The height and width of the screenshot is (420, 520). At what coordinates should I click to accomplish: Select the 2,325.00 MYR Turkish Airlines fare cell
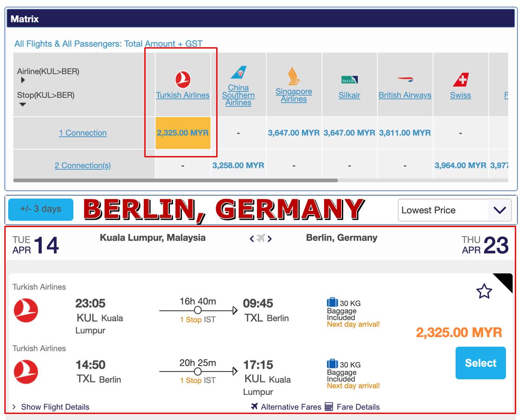[183, 133]
